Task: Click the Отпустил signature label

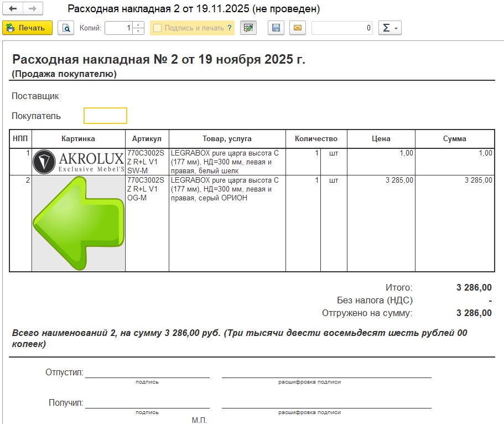Action: (x=64, y=372)
